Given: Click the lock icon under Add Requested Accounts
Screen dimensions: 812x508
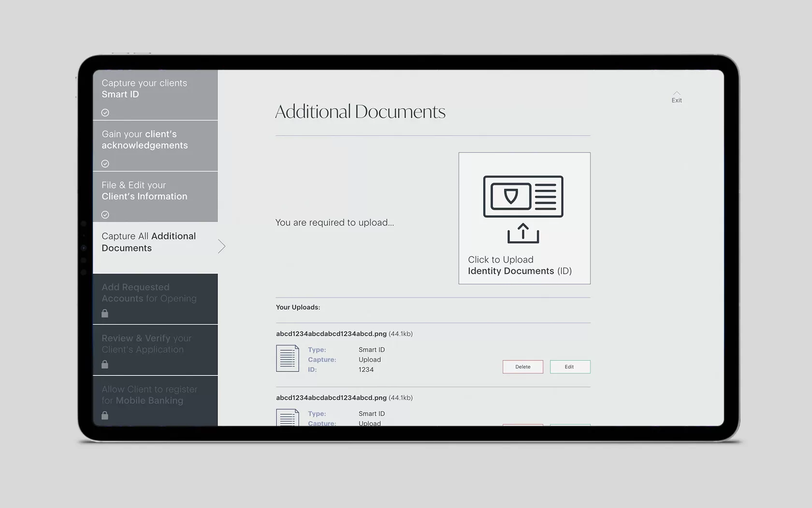Looking at the screenshot, I should pos(105,314).
